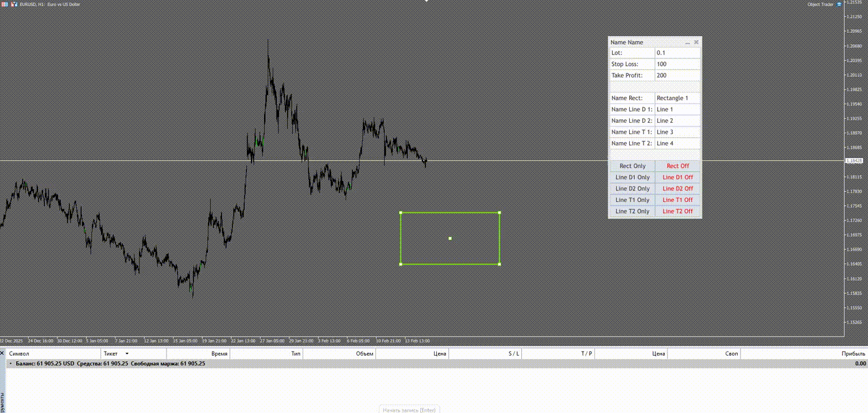
Task: Close the Name Name panel
Action: 696,42
